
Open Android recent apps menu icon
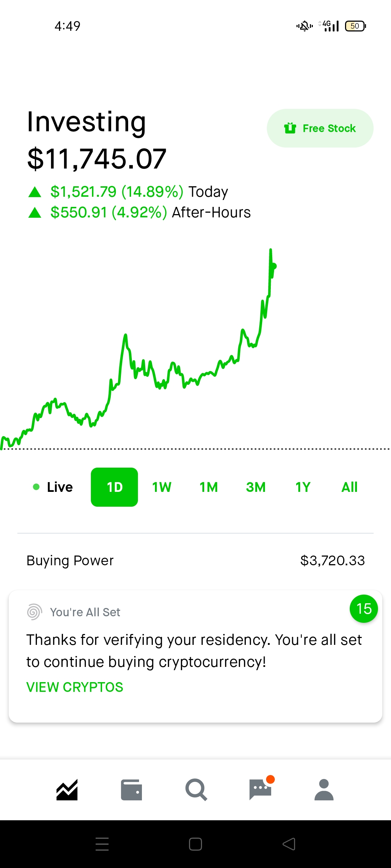tap(102, 844)
